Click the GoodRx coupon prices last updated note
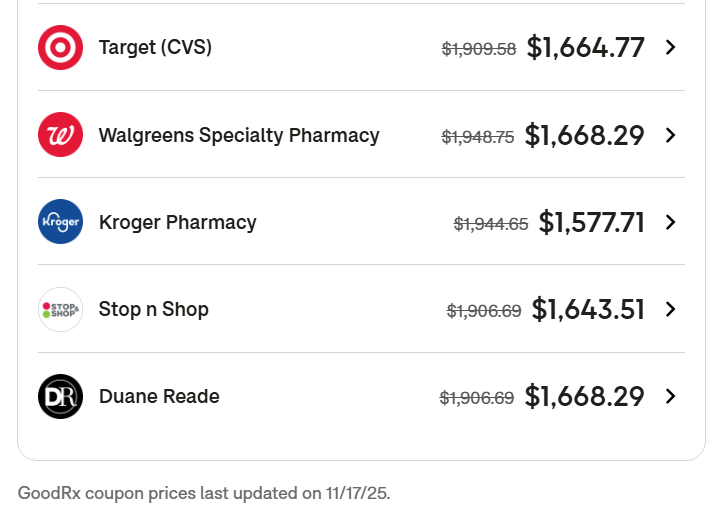 (204, 493)
